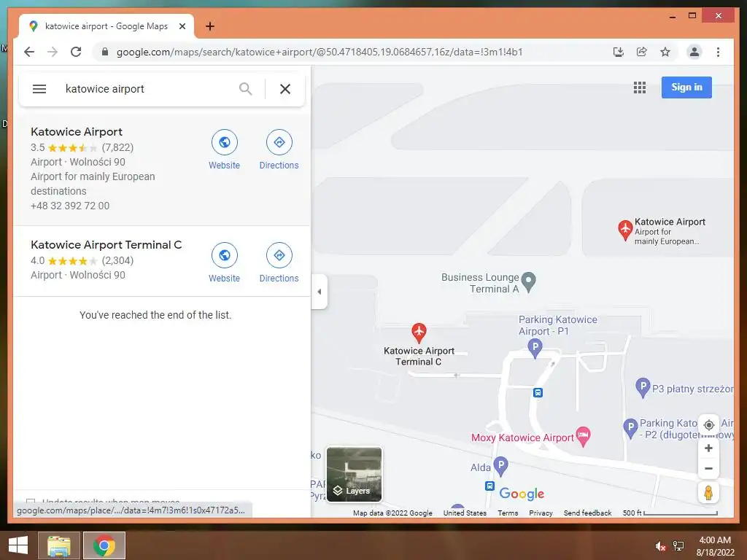The image size is (747, 560).
Task: Select katowice airport Google Maps tab
Action: tap(107, 26)
